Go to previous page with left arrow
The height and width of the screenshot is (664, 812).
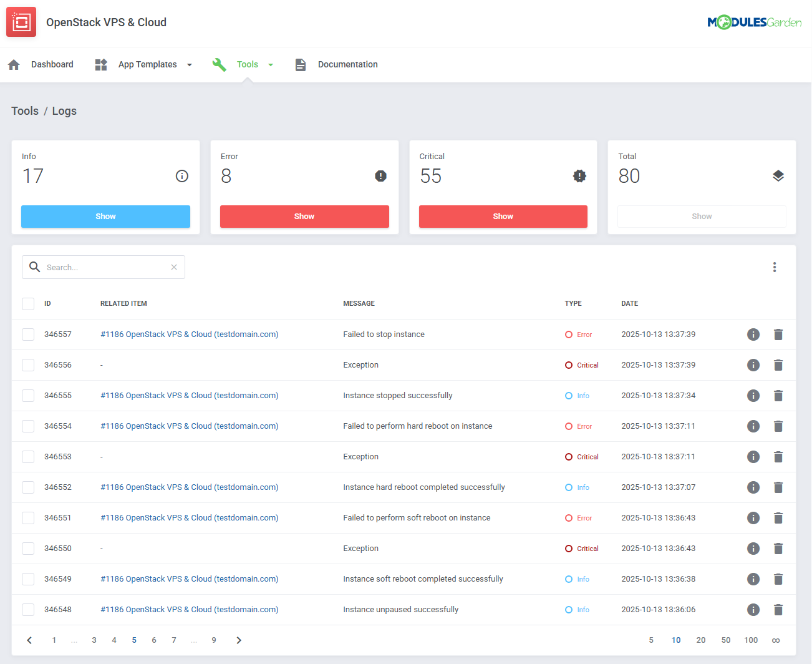[29, 640]
